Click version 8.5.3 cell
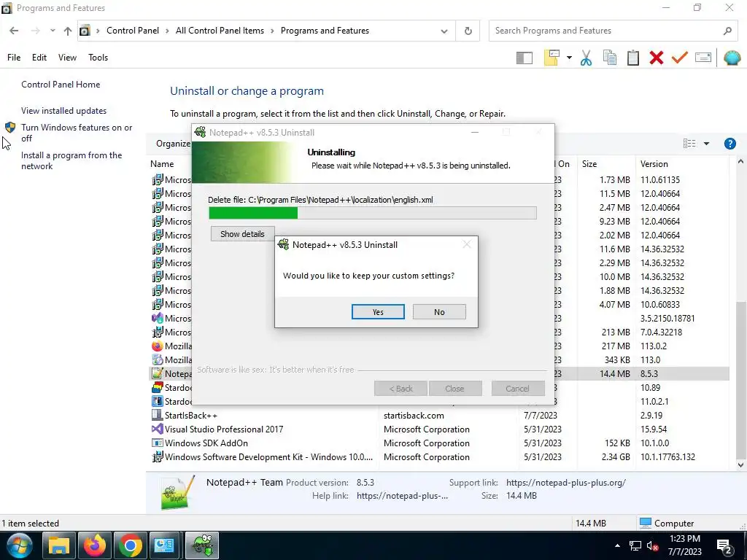Screen dimensions: 747x560 tap(649, 374)
